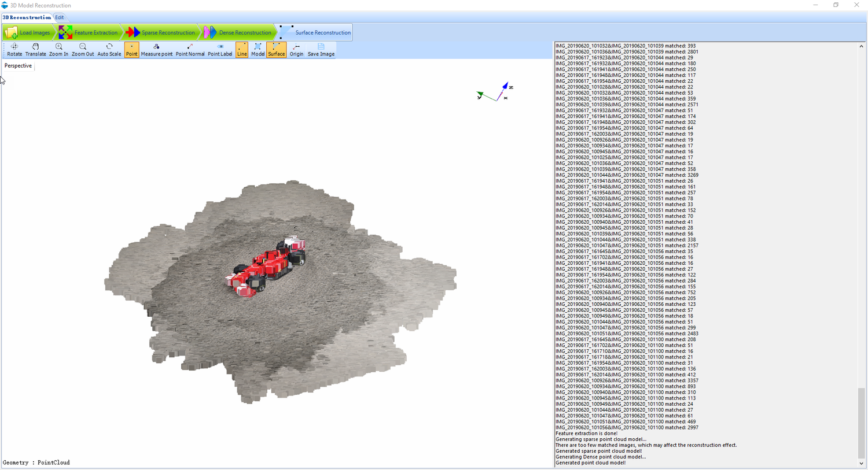This screenshot has width=868, height=470.
Task: Activate the Zoom In tool
Action: click(x=58, y=49)
